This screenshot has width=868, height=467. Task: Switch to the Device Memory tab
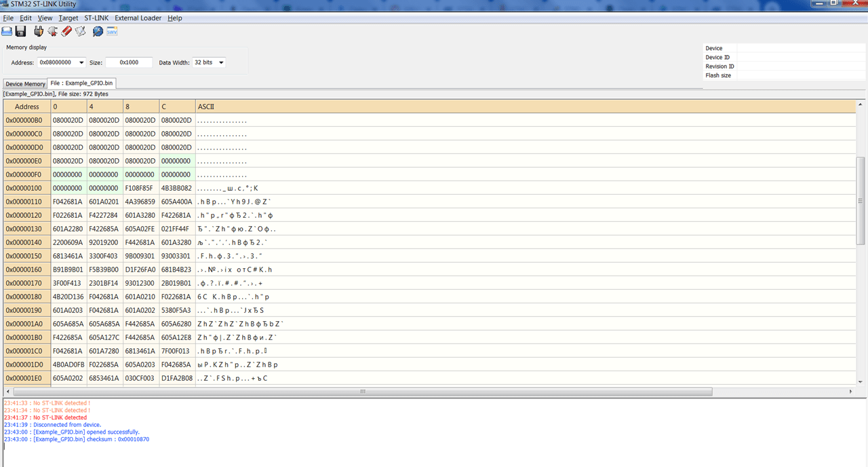(x=25, y=83)
